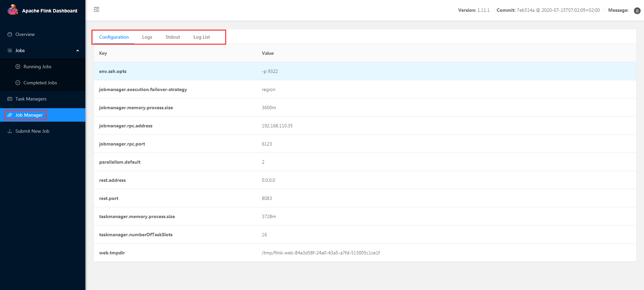The height and width of the screenshot is (290, 644).
Task: Select the value region
Action: [x=269, y=89]
